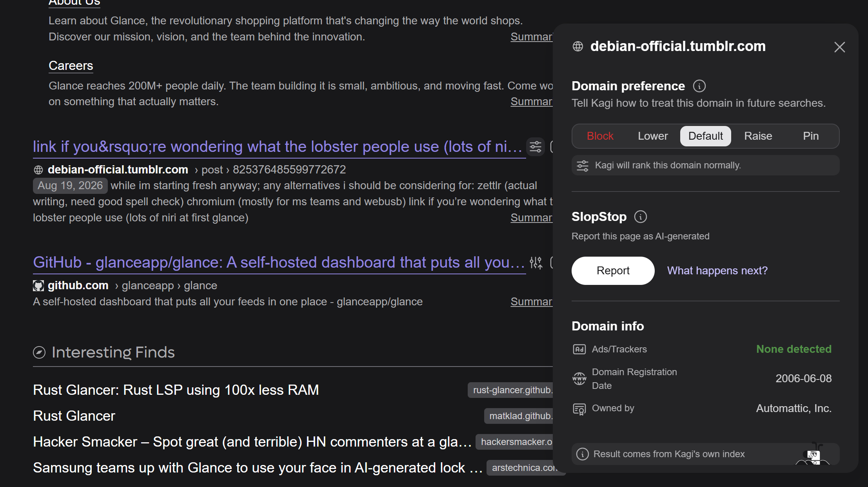The image size is (868, 487).
Task: Click the 'Automattic, Inc.' owner value
Action: [x=794, y=409]
